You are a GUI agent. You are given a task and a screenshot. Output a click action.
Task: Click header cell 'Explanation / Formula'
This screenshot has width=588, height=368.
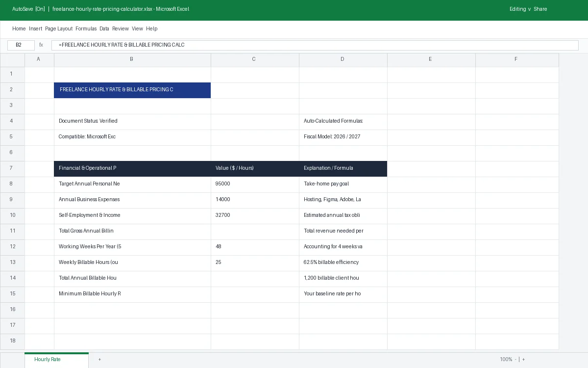tap(343, 169)
